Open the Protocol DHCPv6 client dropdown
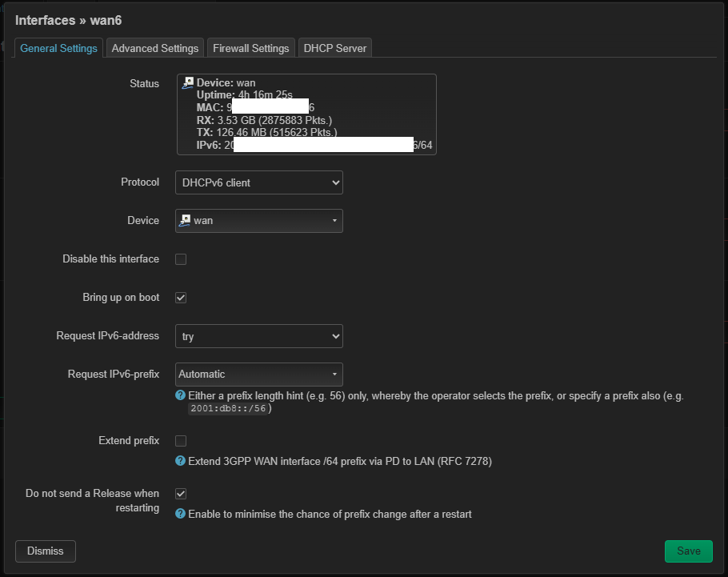 (x=258, y=182)
